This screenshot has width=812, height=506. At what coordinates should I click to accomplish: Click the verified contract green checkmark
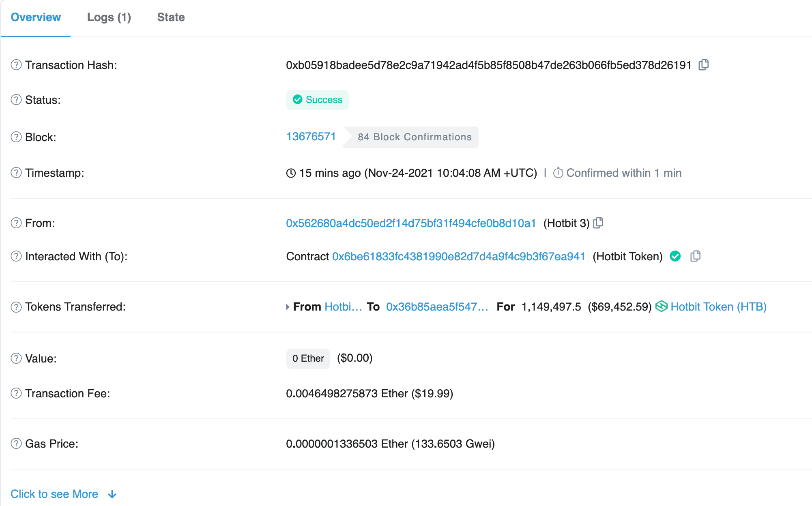pos(675,256)
